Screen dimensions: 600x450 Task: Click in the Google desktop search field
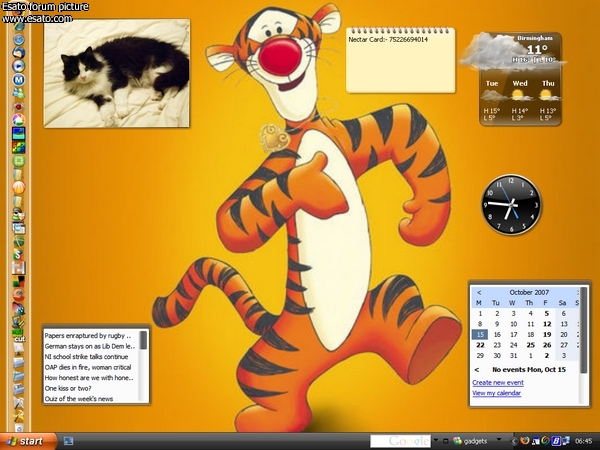(400, 441)
